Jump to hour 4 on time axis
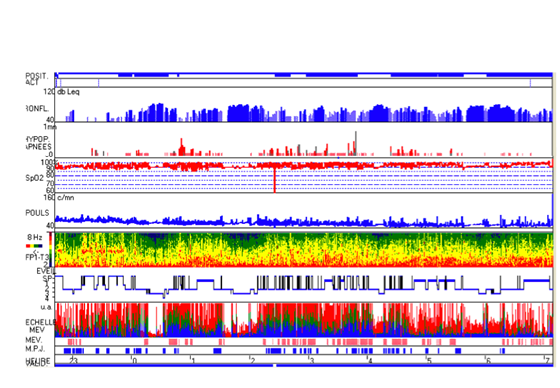Image resolution: width=560 pixels, height=388 pixels. coord(371,361)
